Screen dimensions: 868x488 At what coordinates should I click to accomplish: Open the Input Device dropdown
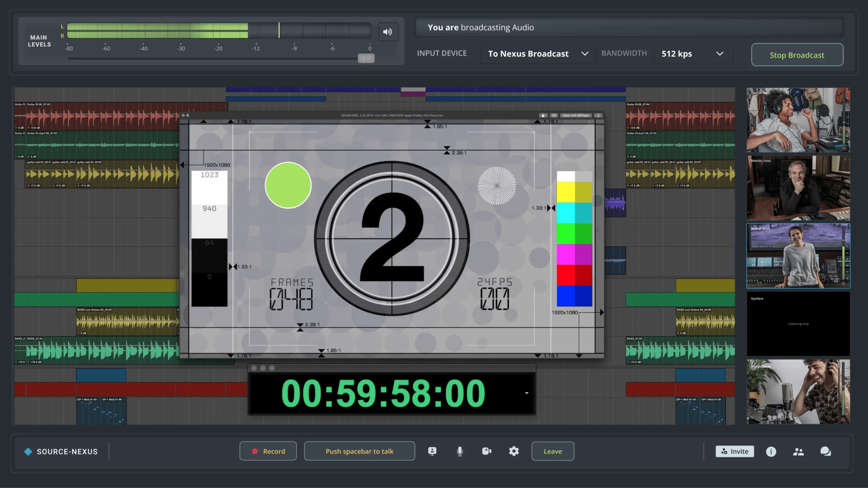(538, 54)
